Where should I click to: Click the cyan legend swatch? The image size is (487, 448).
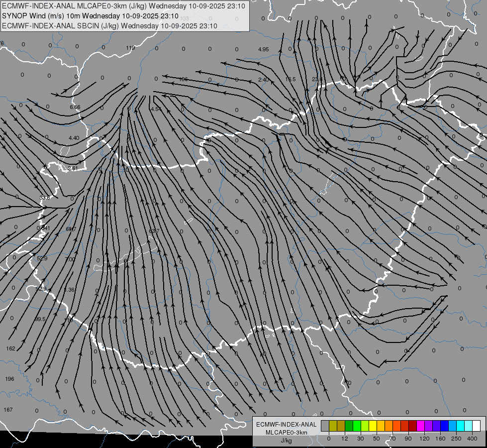(460, 426)
